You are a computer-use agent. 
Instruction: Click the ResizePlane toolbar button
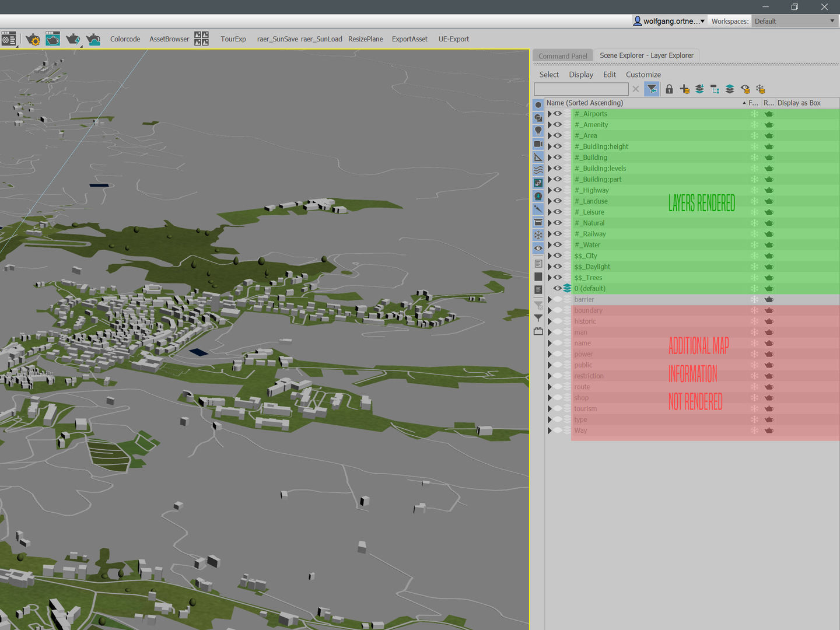point(365,39)
